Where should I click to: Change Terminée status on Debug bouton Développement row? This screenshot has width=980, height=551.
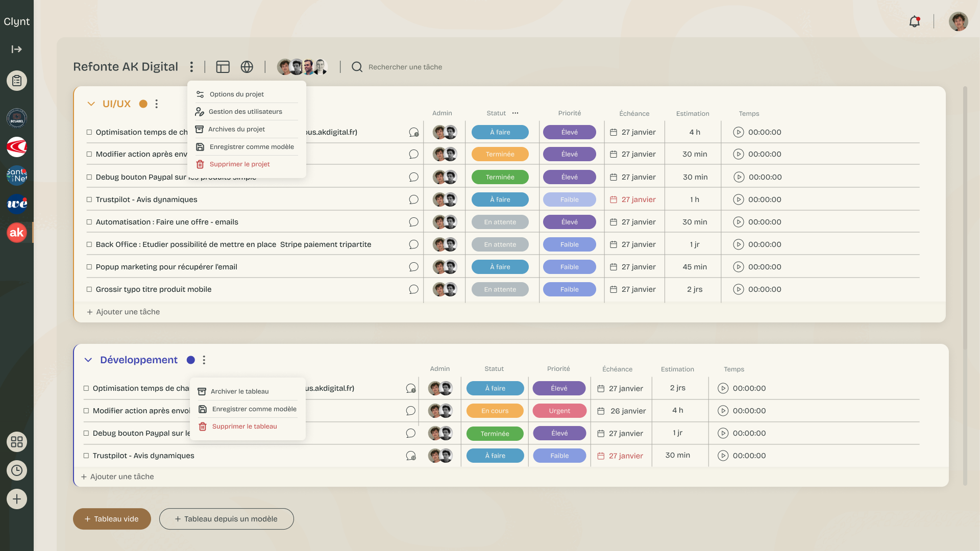coord(495,433)
